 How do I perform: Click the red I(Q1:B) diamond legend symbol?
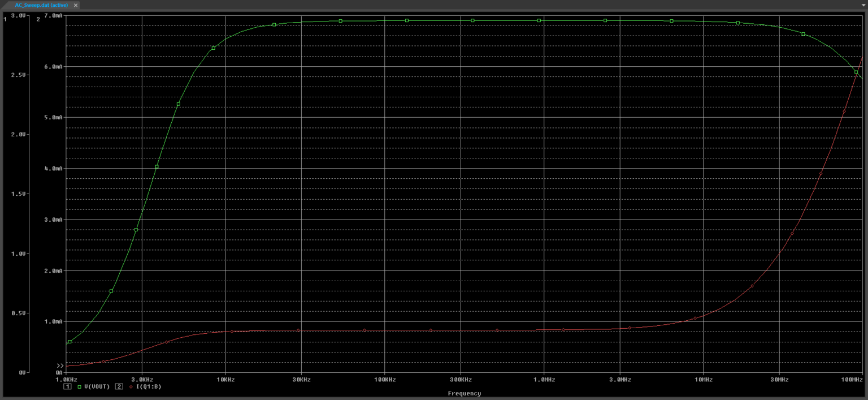tap(131, 387)
